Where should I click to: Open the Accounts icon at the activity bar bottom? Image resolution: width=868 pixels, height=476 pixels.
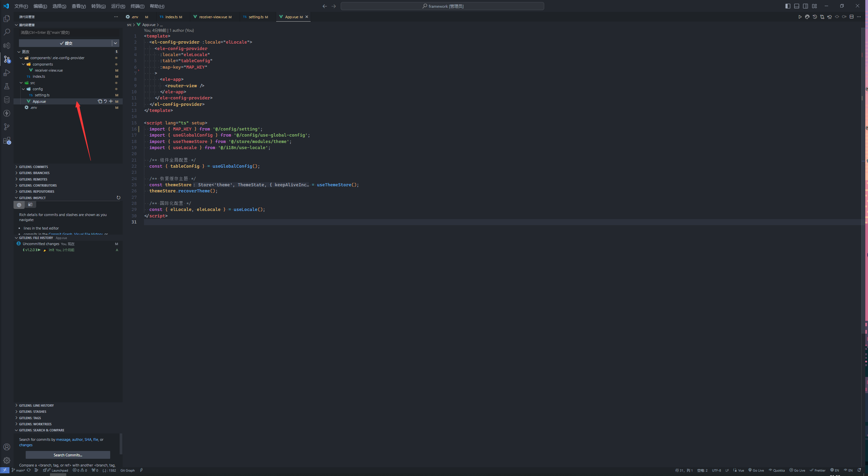coord(6,447)
